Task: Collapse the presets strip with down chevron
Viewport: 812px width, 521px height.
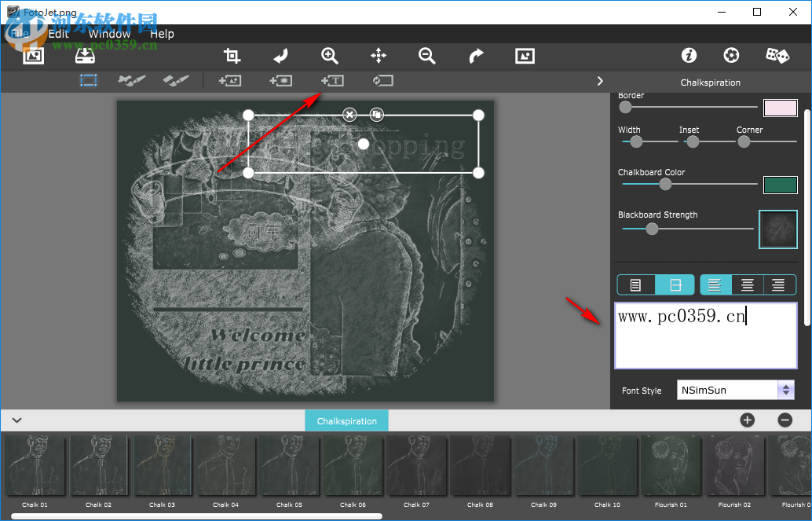Action: coord(16,420)
